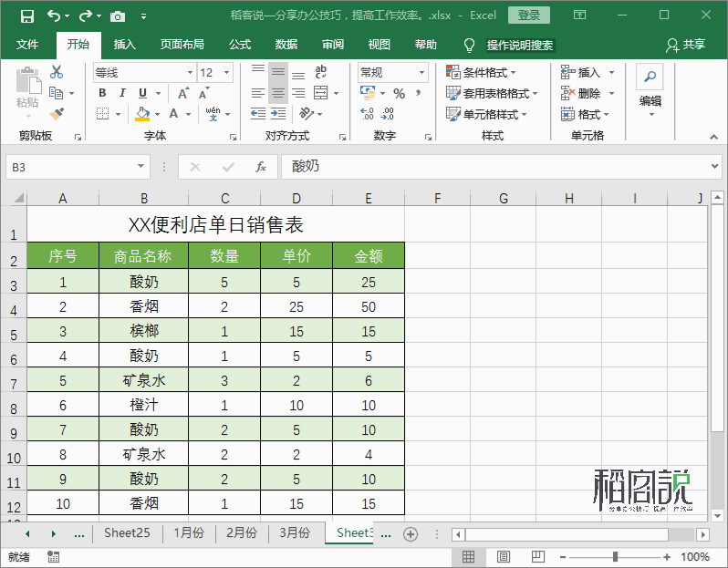Expand Cell Styles (单元格样式) menu
This screenshot has width=728, height=568.
click(486, 114)
